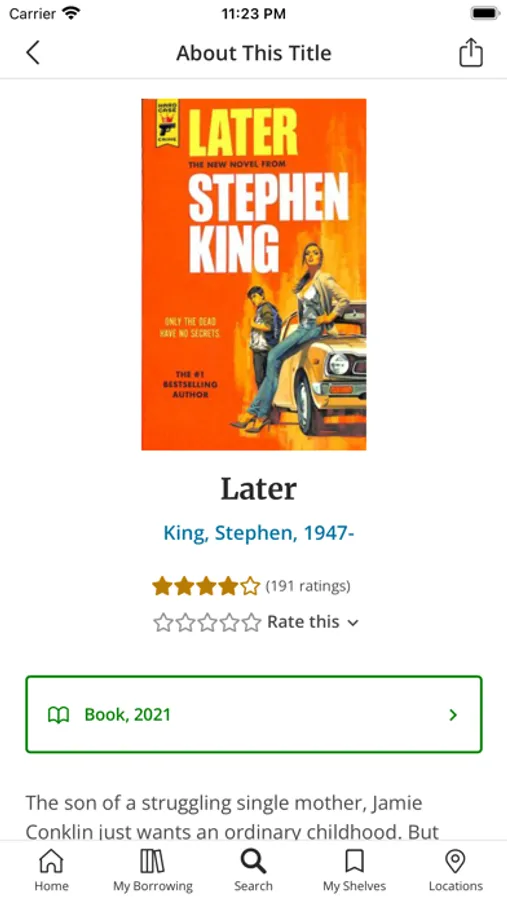
Task: Open the Book, 2021 format chevron
Action: coord(453,715)
